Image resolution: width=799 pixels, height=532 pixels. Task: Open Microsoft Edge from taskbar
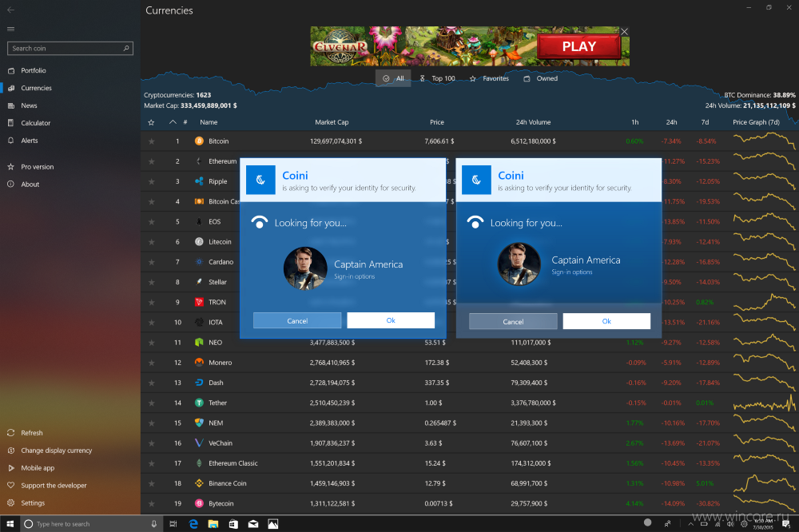(193, 524)
